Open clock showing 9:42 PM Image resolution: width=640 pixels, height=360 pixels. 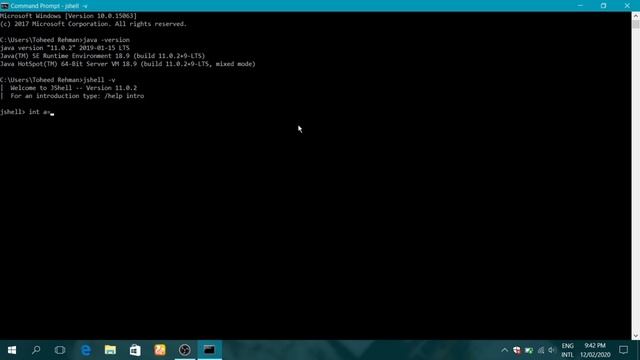[595, 350]
